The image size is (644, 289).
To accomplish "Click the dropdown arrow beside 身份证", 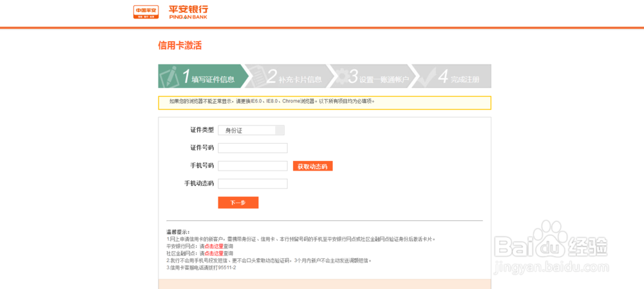I will coord(279,131).
